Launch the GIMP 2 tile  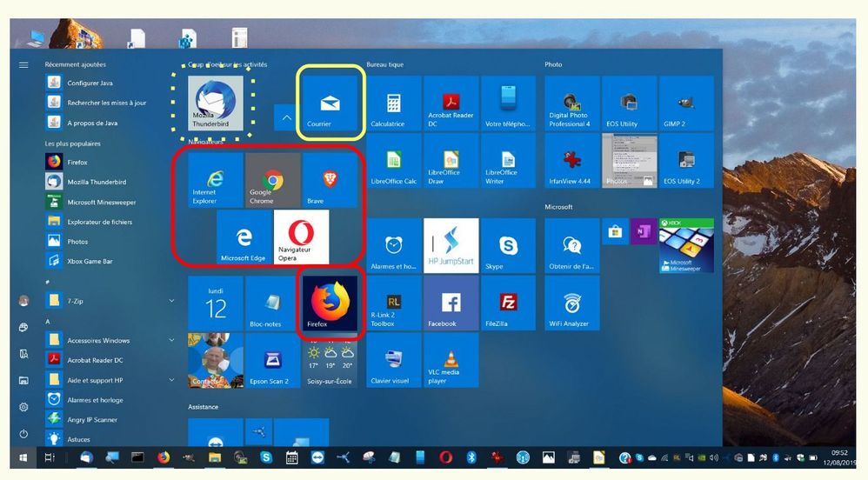686,103
